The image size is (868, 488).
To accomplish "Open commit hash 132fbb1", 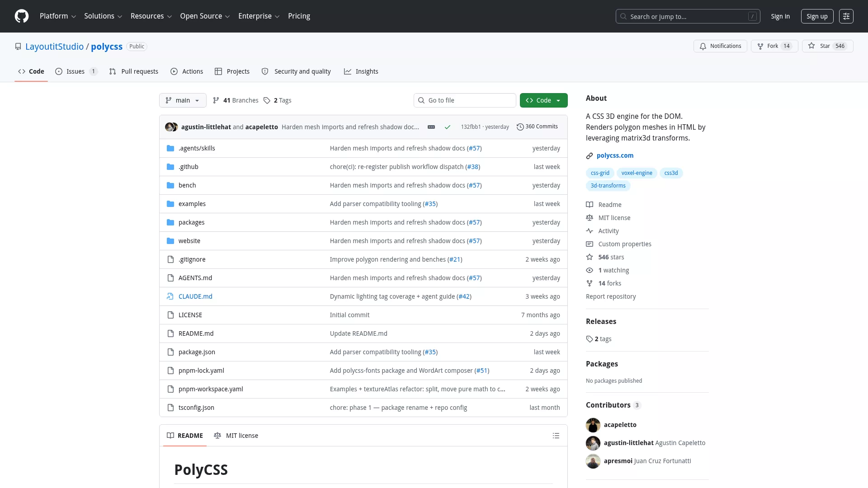I will [471, 127].
